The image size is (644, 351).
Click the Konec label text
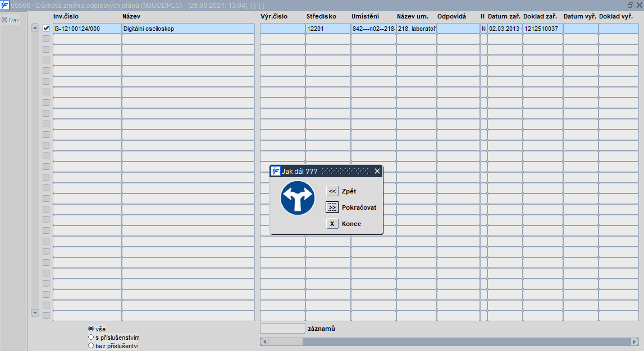[351, 224]
